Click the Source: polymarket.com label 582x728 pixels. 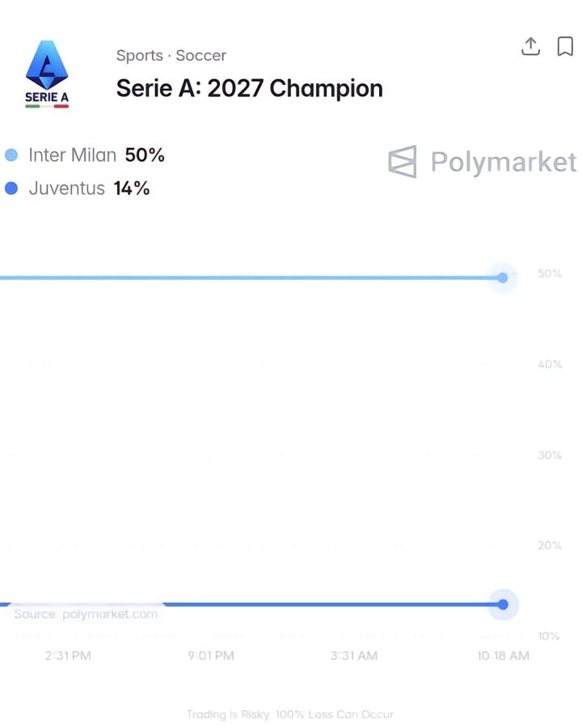[x=86, y=614]
